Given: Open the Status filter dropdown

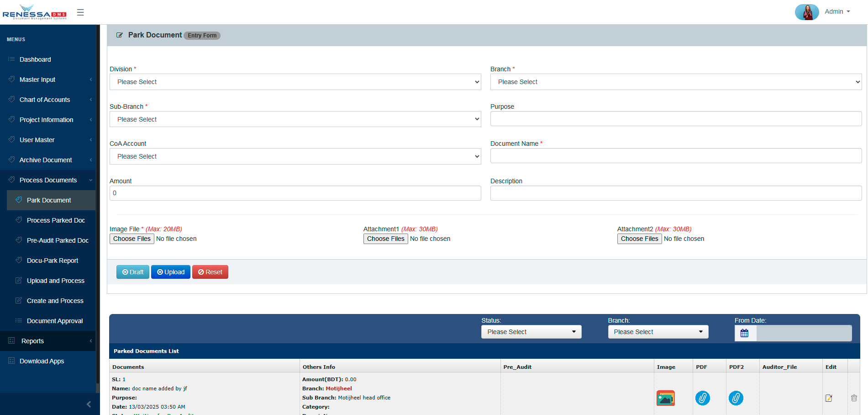Looking at the screenshot, I should pyautogui.click(x=531, y=332).
